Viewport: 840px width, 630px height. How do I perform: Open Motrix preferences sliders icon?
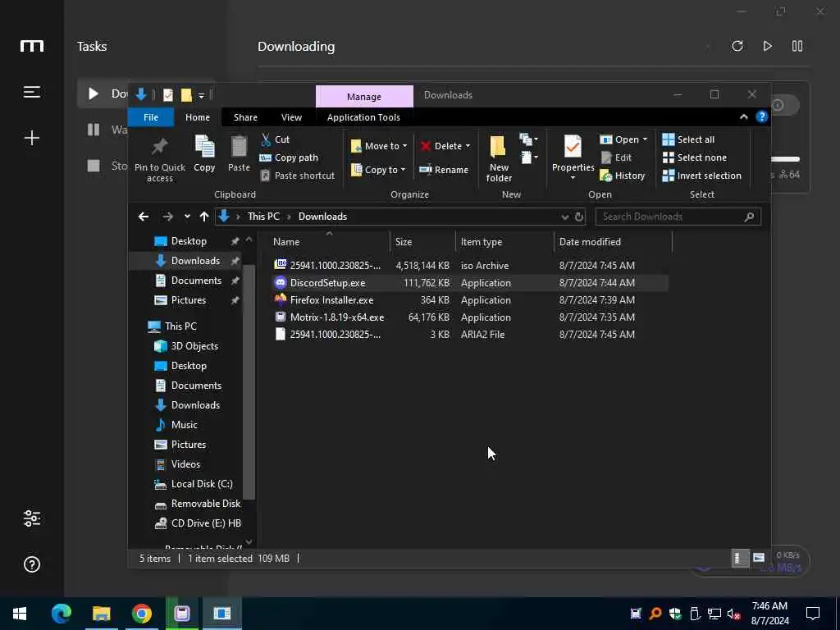(x=32, y=518)
